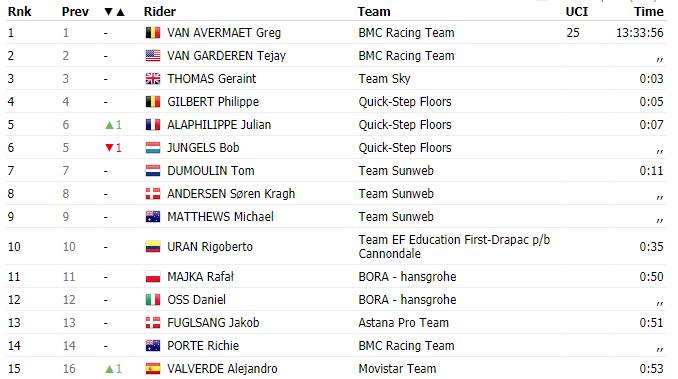678x379 pixels.
Task: Click the green up arrow in Alaphilippe's row
Action: coord(109,125)
